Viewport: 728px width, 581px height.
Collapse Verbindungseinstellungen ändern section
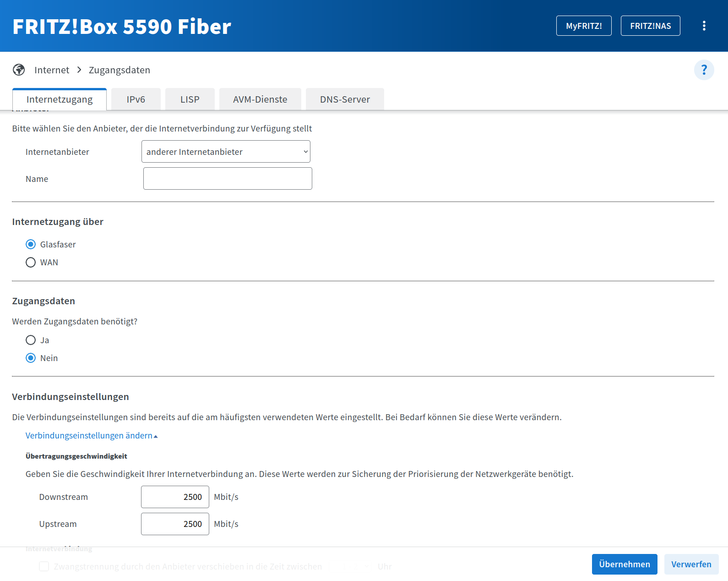click(92, 435)
